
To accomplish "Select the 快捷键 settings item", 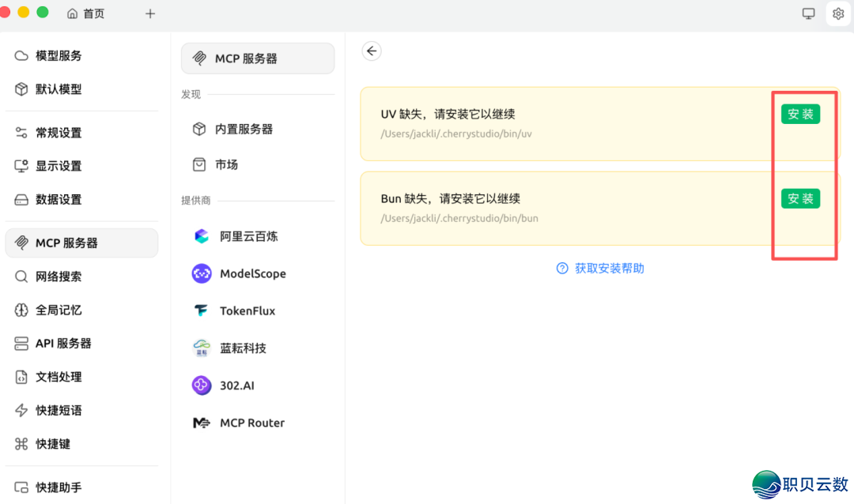I will [52, 444].
